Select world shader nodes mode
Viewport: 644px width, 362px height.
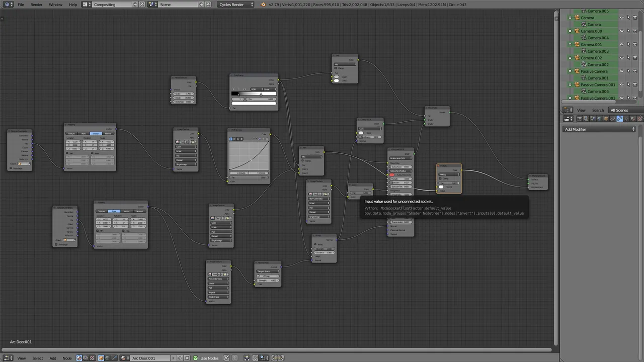(x=108, y=358)
